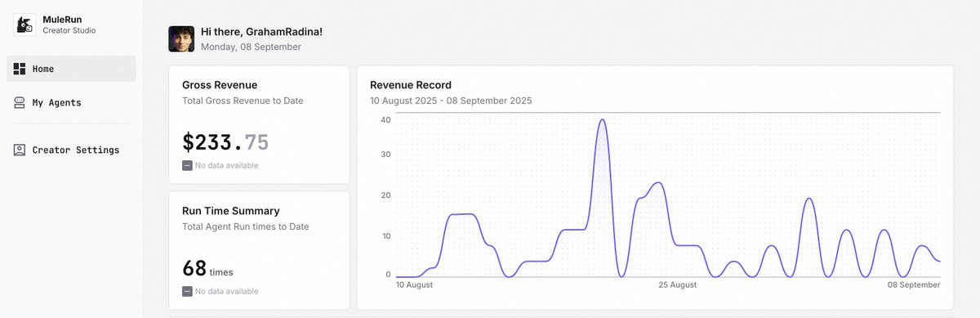Image resolution: width=980 pixels, height=318 pixels.
Task: Click the "25 August" x-axis label
Action: (x=677, y=285)
